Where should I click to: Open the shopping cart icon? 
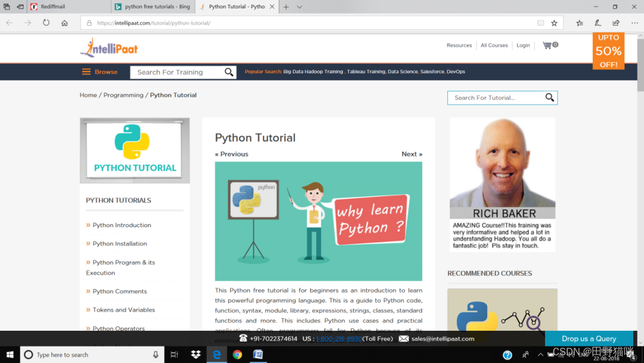(550, 45)
